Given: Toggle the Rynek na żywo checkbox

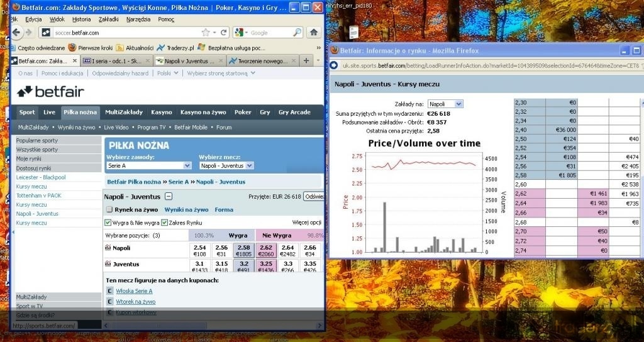Looking at the screenshot, I should (x=109, y=209).
